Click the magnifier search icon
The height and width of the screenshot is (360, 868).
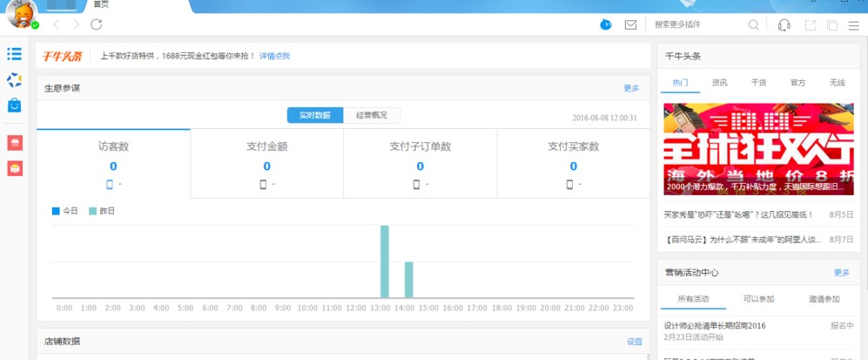click(754, 25)
